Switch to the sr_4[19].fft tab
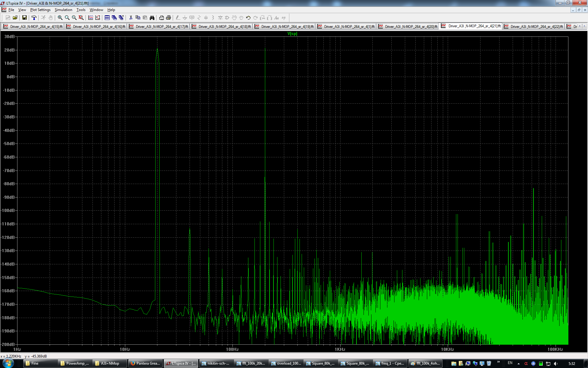This screenshot has width=588, height=368. coord(284,27)
